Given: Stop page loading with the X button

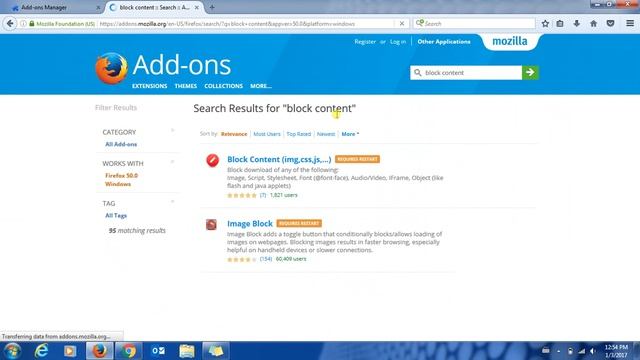Looking at the screenshot, I should click(402, 24).
